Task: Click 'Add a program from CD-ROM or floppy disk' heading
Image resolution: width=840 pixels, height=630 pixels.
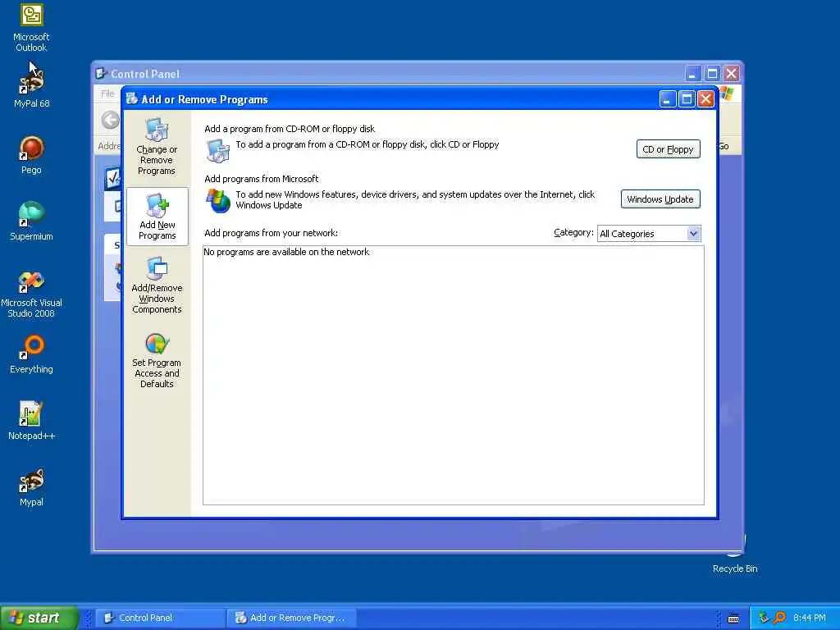Action: (290, 129)
